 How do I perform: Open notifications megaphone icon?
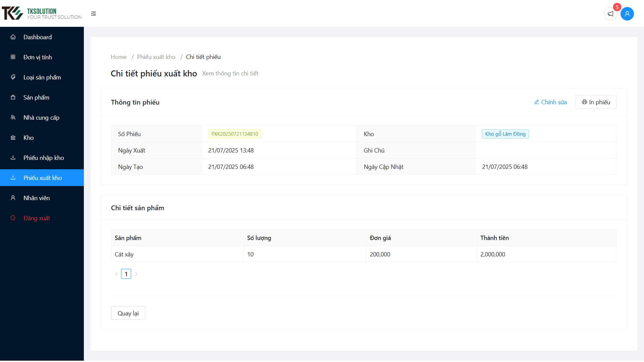coord(610,14)
